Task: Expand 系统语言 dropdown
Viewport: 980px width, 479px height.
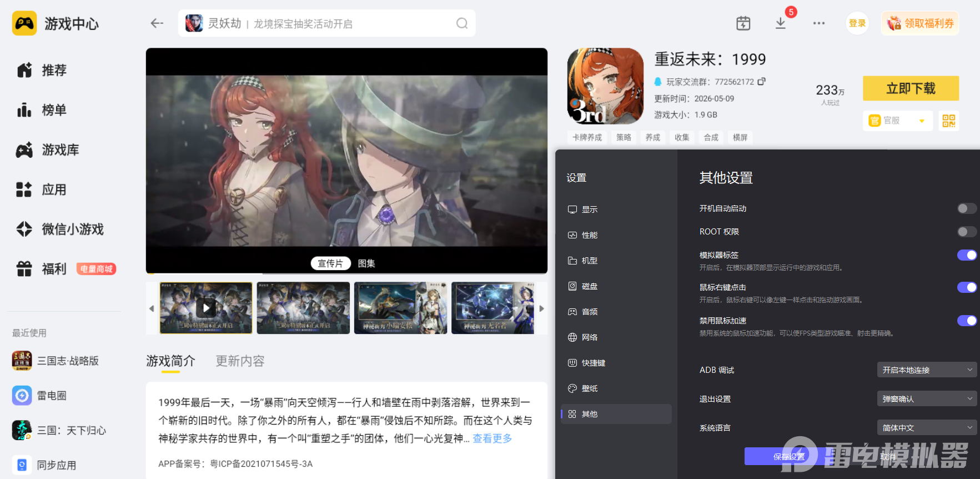Action: coord(927,428)
